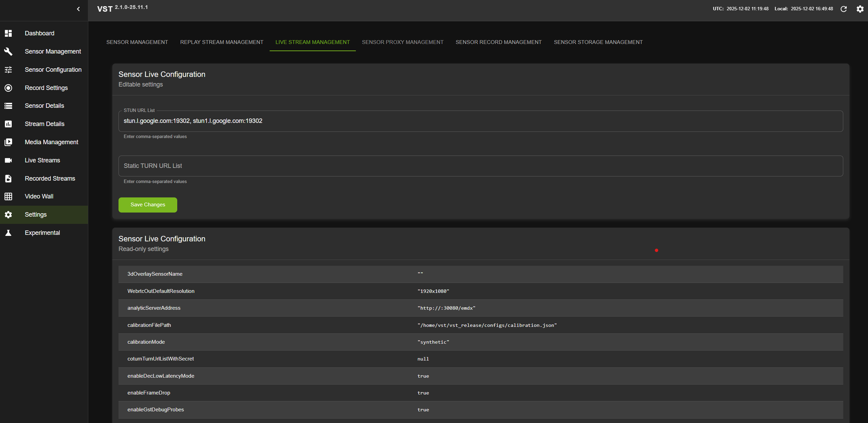The image size is (868, 423).
Task: Open the gear settings icon top-right
Action: 860,9
